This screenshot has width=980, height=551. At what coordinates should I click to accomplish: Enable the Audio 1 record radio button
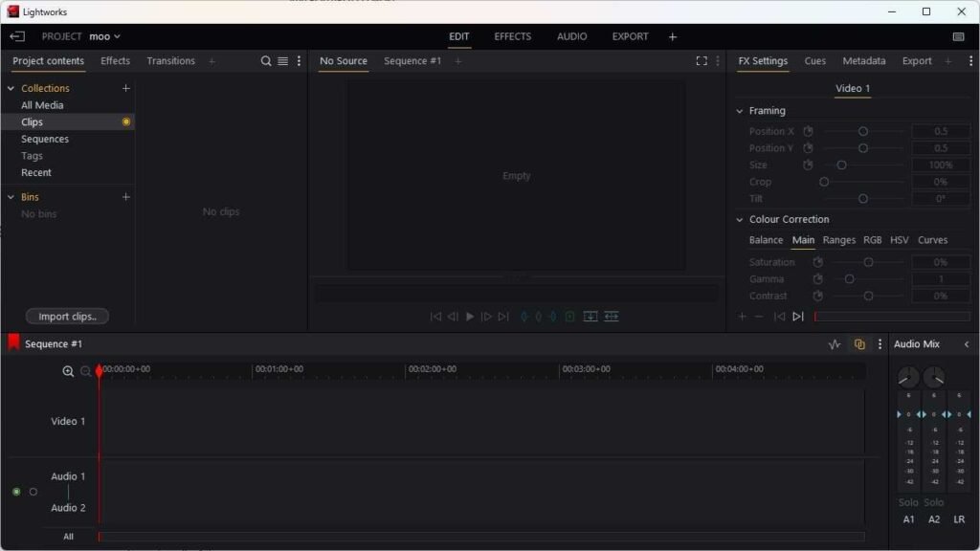[x=15, y=491]
